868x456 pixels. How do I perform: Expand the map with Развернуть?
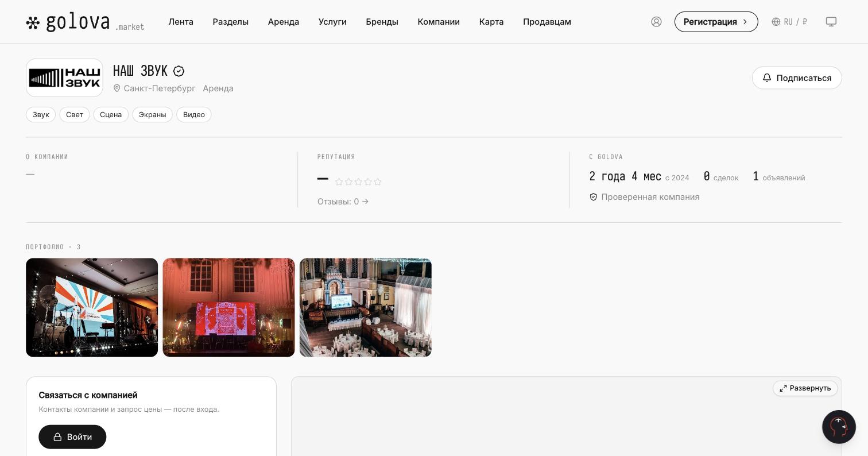point(805,388)
